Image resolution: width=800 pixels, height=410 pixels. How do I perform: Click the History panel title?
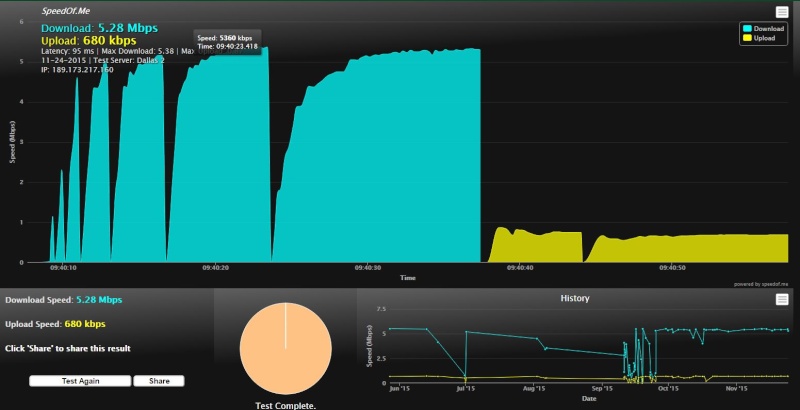pyautogui.click(x=575, y=298)
